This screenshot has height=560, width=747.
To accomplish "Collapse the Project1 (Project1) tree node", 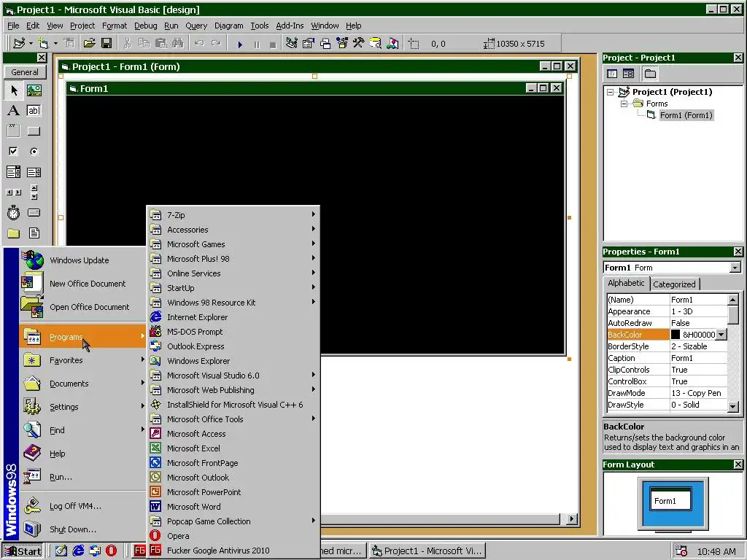I will pos(611,93).
